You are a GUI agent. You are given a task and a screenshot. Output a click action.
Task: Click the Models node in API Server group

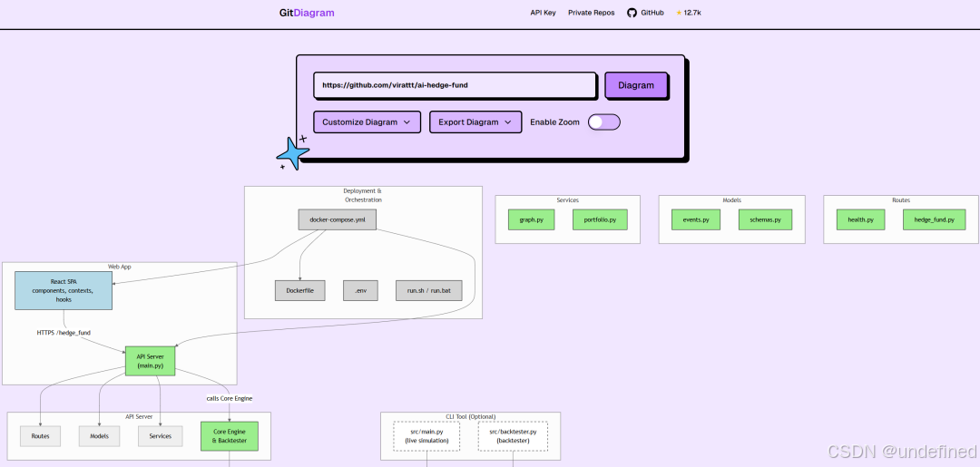100,436
